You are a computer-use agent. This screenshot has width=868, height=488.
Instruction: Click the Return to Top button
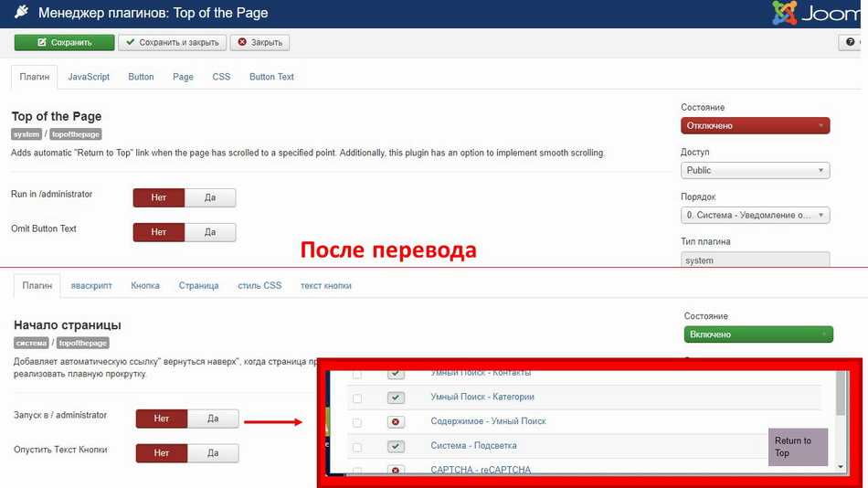797,447
